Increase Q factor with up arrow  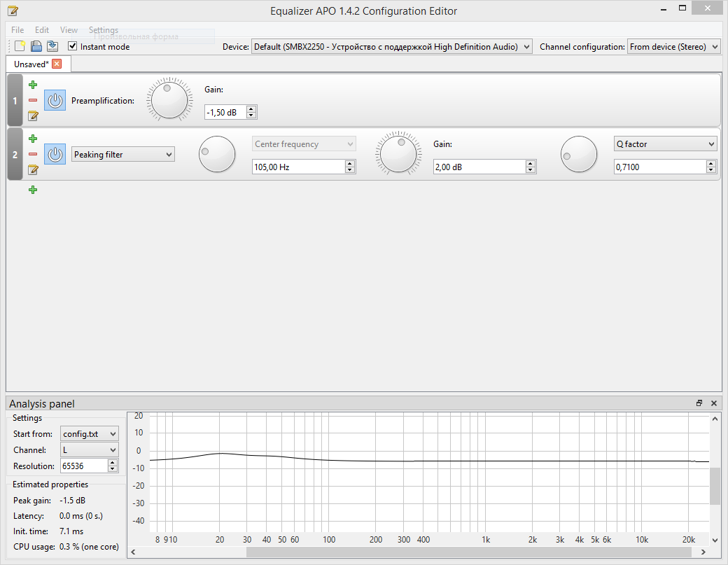click(710, 163)
